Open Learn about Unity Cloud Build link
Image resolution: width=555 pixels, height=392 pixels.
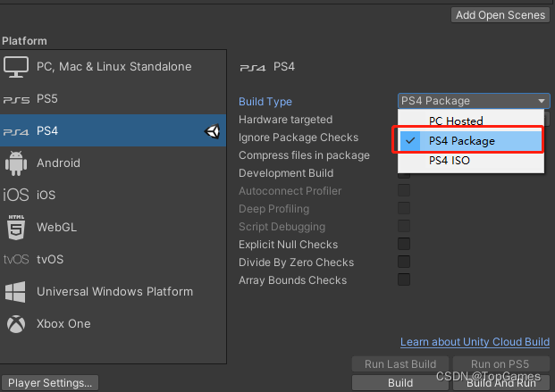[x=475, y=342]
